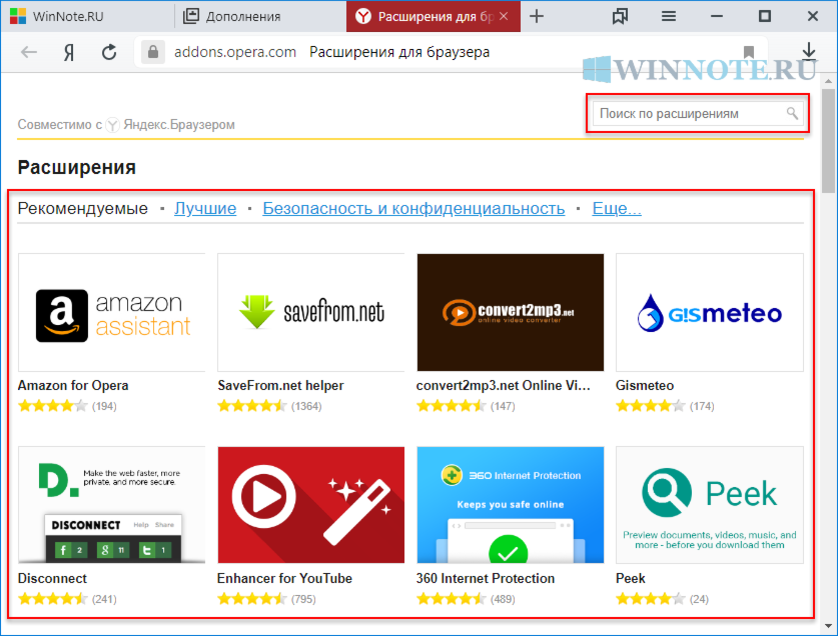Switch to the WinNote.RU tab

88,17
